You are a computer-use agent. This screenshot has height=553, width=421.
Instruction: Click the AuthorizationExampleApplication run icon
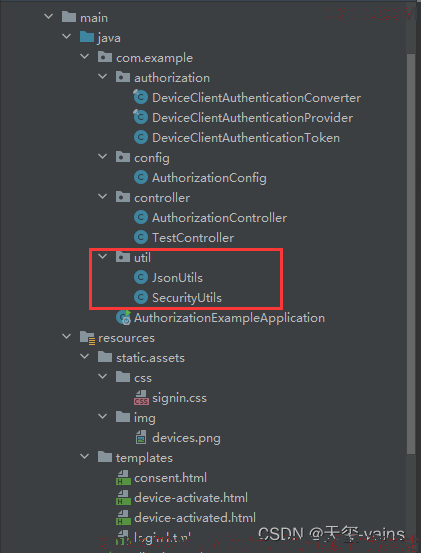click(x=123, y=318)
